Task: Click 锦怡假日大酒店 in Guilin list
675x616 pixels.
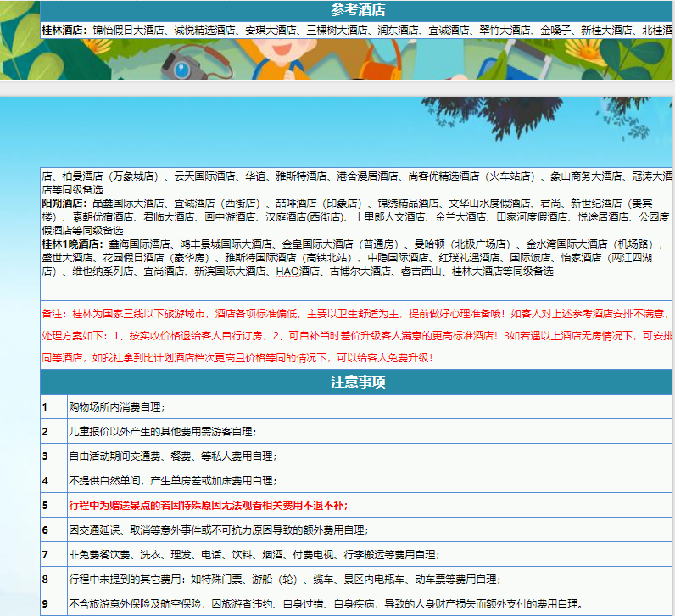Action: pos(128,31)
